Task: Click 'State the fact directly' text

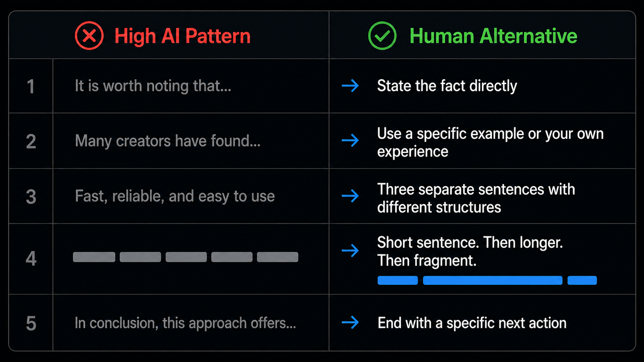Action: pos(447,86)
